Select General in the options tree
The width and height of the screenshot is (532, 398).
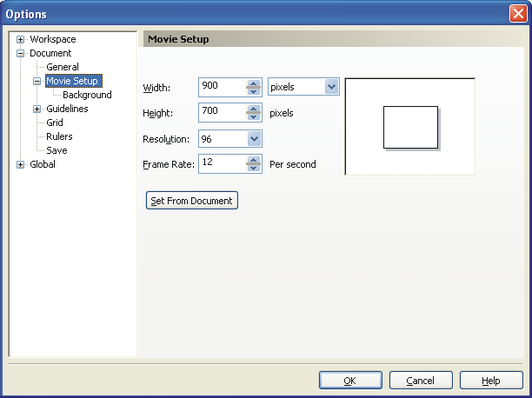pyautogui.click(x=63, y=67)
